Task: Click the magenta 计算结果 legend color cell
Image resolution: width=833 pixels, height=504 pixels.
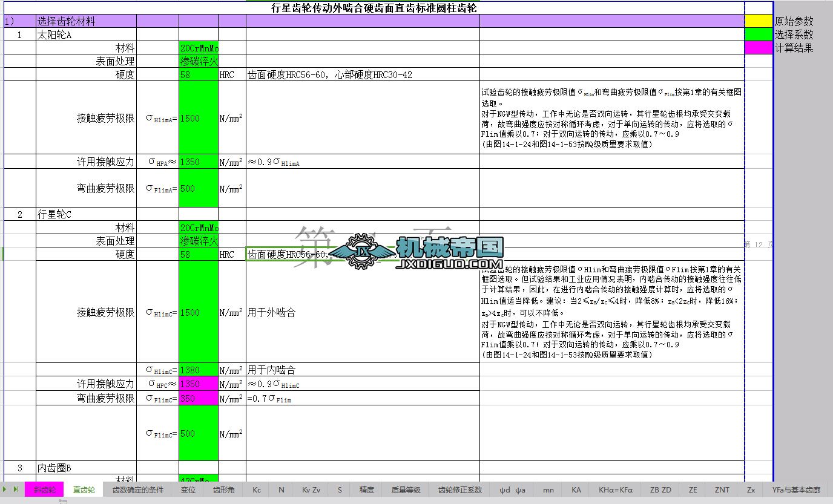Action: point(759,48)
